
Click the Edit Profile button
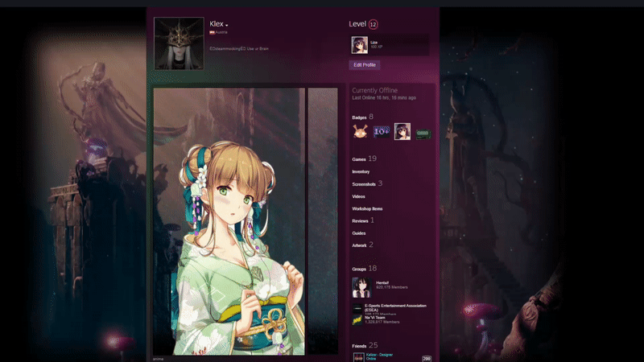pos(365,65)
